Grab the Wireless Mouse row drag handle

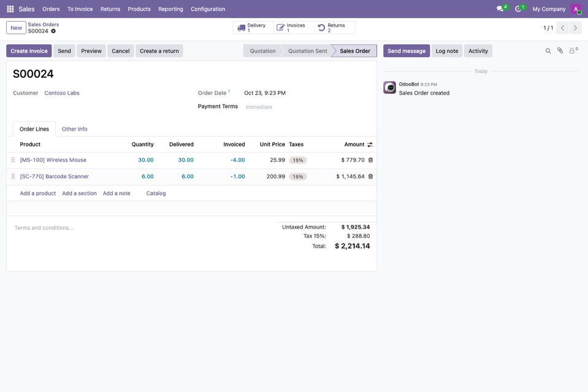pyautogui.click(x=13, y=159)
